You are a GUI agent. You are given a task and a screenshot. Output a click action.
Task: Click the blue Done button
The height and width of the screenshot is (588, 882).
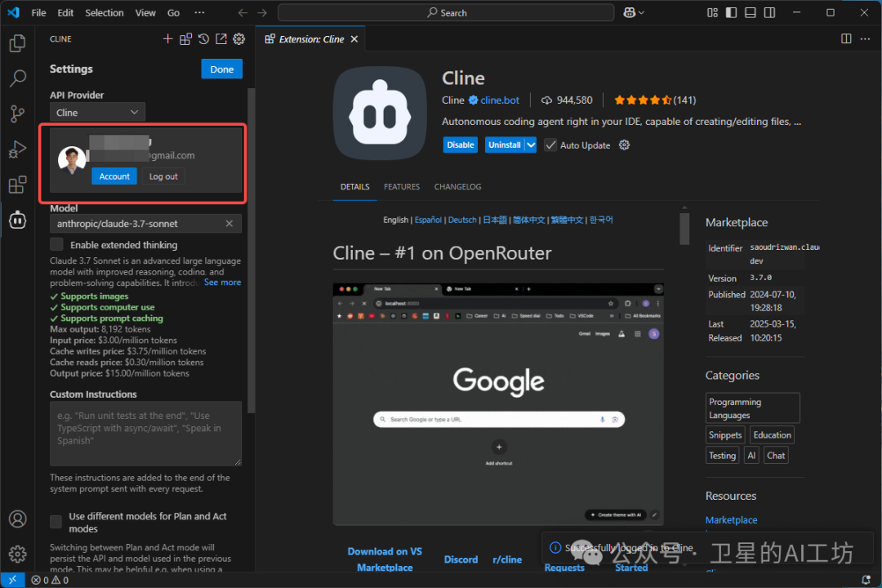[x=221, y=69]
